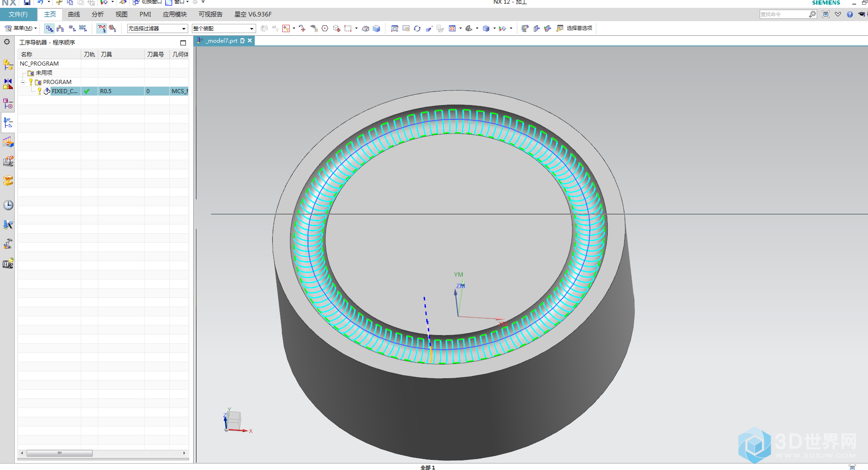Expand the rendering style dropdown arrow
The image size is (868, 470).
494,28
